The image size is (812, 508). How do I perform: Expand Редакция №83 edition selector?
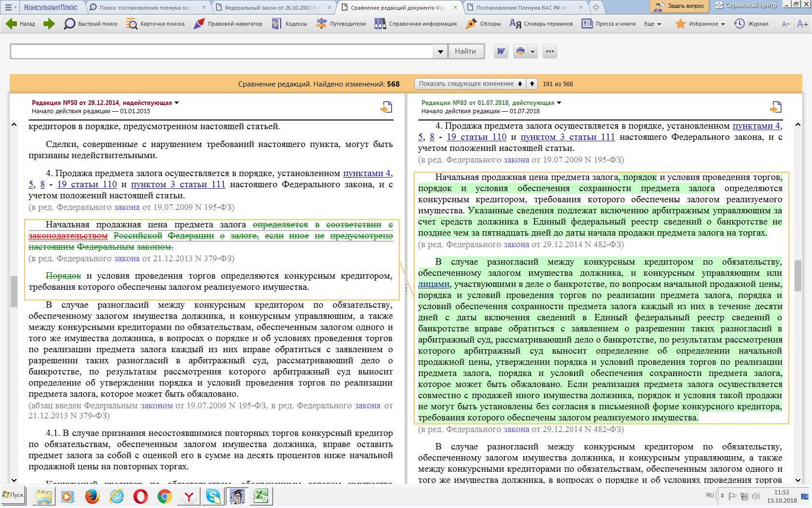click(559, 103)
